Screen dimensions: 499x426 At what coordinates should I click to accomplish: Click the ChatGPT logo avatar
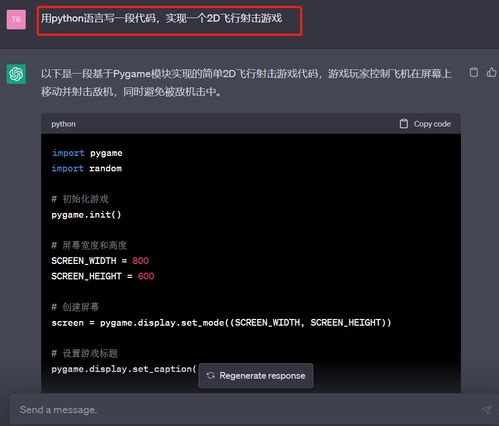click(16, 74)
